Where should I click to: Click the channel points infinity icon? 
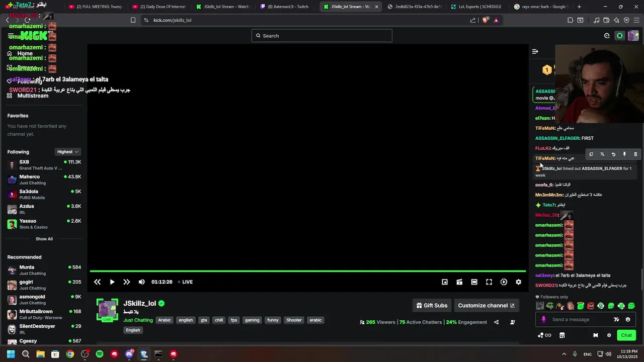[544, 335]
